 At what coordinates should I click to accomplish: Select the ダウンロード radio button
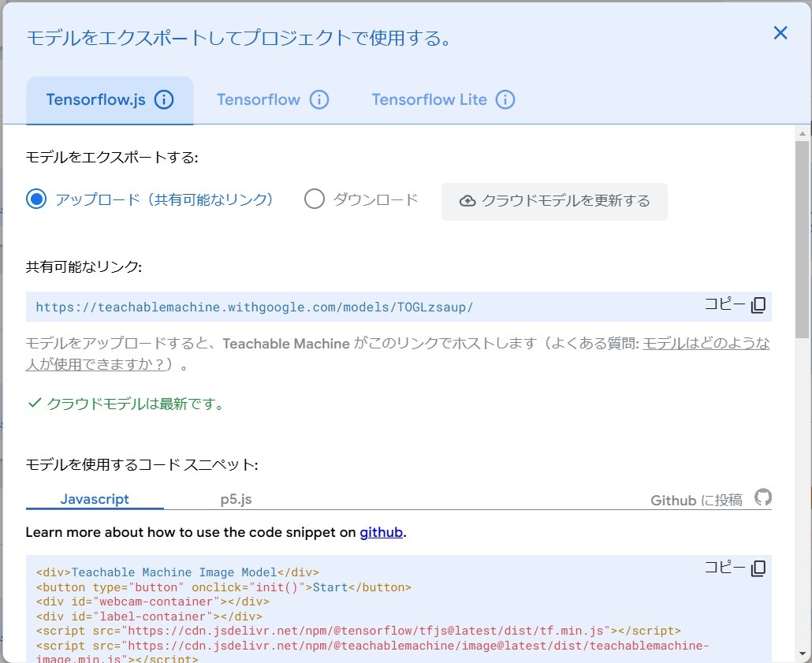coord(315,199)
